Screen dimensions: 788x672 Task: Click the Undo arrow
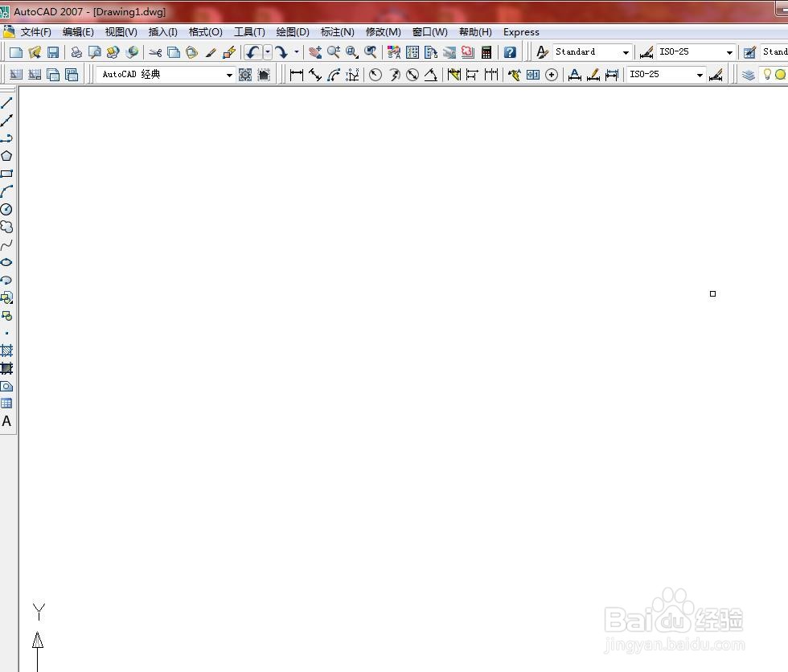point(253,52)
